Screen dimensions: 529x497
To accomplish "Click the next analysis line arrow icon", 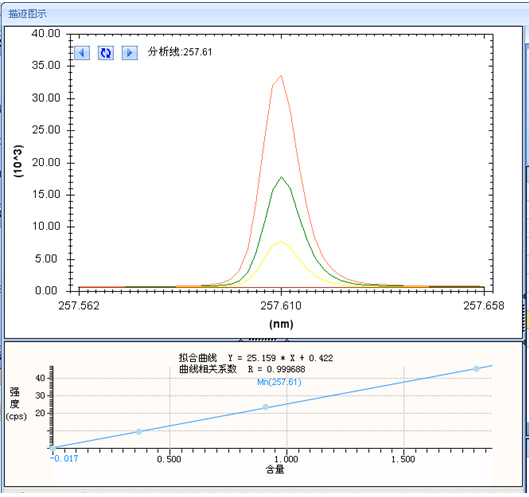I will coord(130,53).
